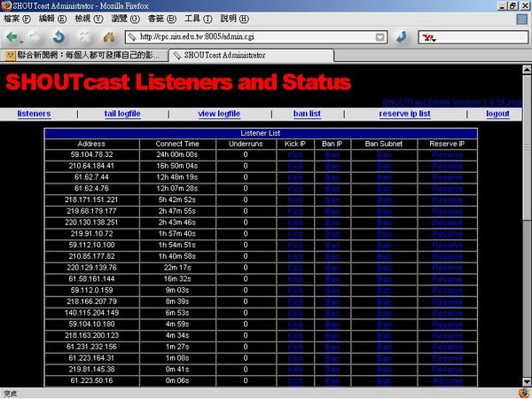Open the Yahoo search engine selector
The height and width of the screenshot is (399, 532).
pos(429,37)
